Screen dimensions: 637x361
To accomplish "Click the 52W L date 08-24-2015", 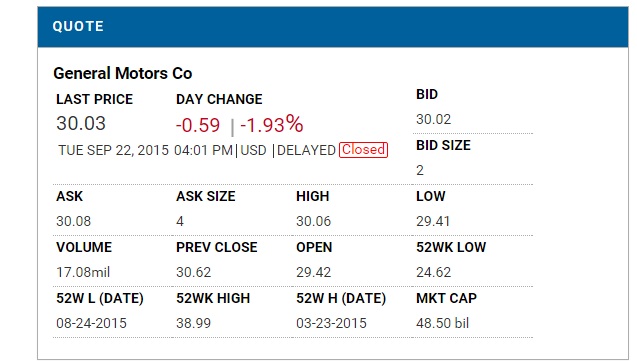I will 91,323.
